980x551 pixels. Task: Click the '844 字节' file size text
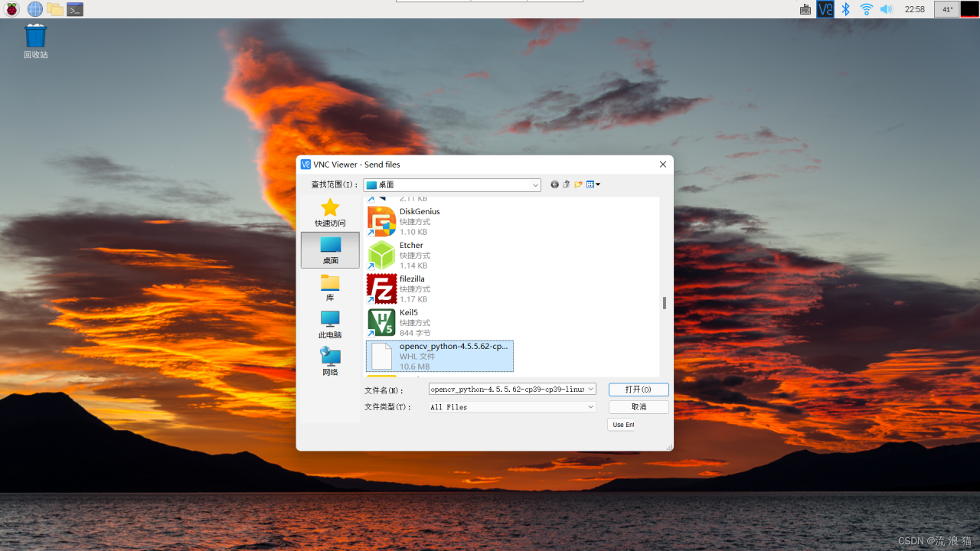click(415, 333)
